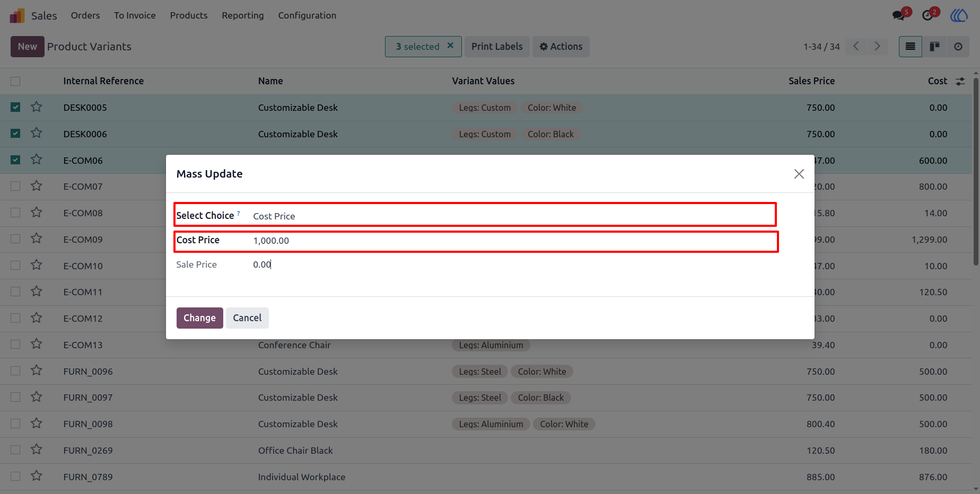This screenshot has height=494, width=980.
Task: Uncheck the DESK0005 row checkbox
Action: click(15, 107)
